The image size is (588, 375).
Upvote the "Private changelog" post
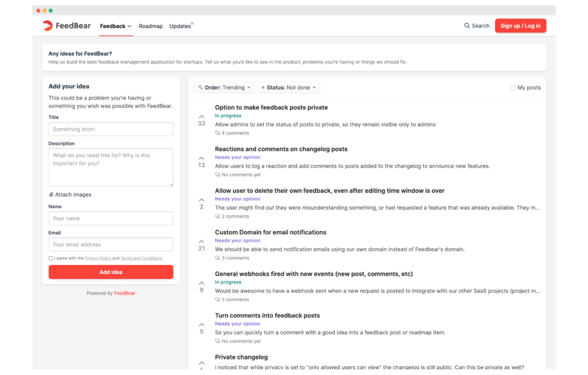[201, 363]
